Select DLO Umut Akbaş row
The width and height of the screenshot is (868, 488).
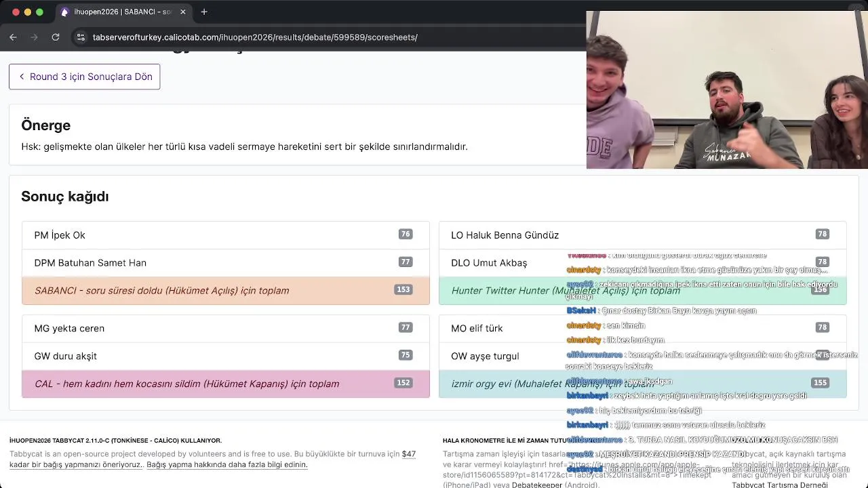[x=643, y=263]
